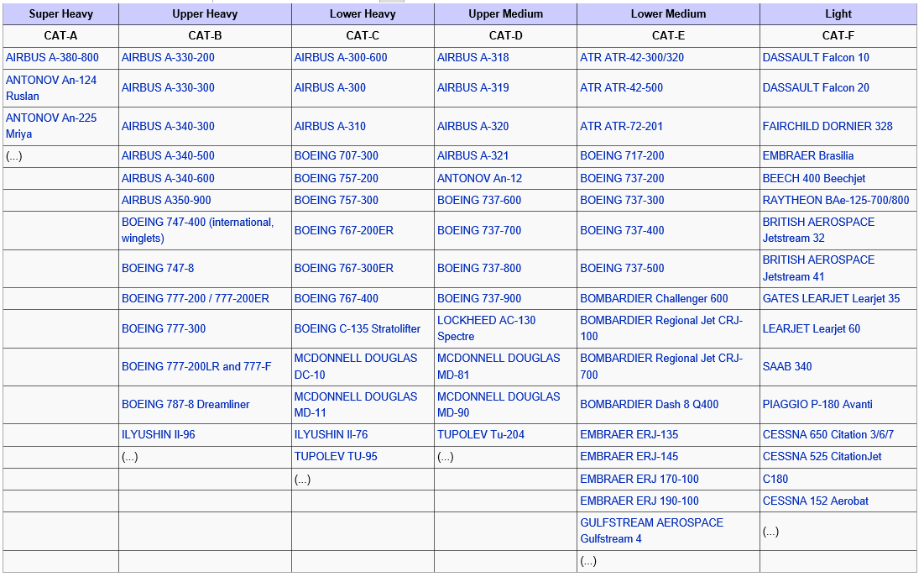
Task: Open the ANTONOV An-124 Ruslan link
Action: pos(51,88)
